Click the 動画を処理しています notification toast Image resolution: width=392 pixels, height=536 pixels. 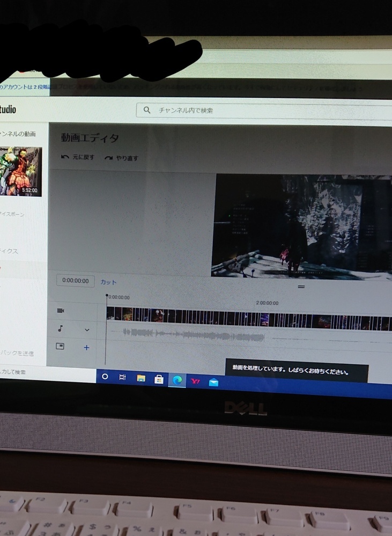tap(297, 370)
